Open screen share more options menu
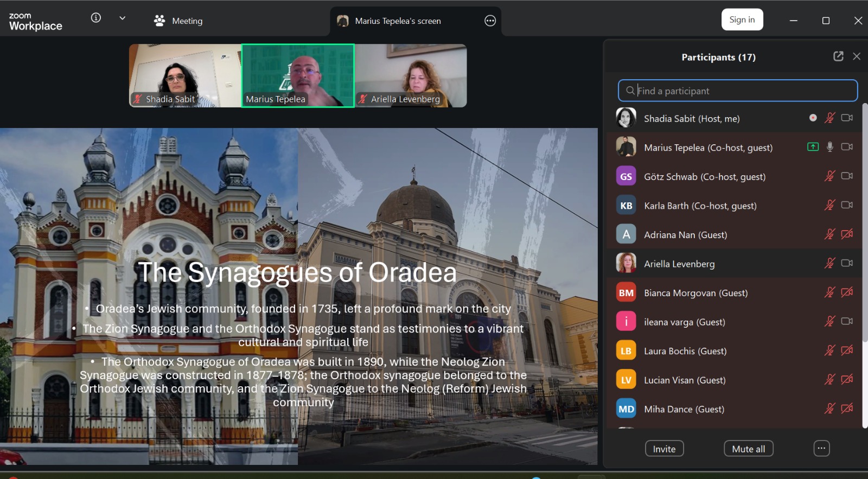Viewport: 868px width, 479px height. click(490, 21)
